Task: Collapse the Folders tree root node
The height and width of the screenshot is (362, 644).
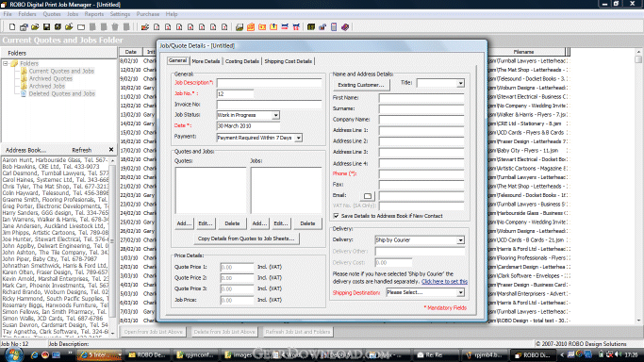Action: (x=6, y=63)
